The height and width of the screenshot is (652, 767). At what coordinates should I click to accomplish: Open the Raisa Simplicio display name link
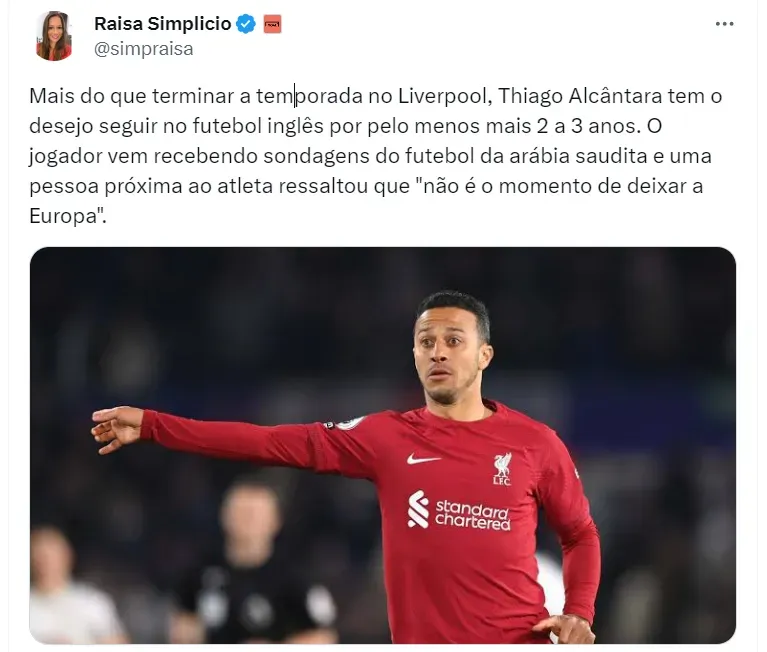(162, 23)
